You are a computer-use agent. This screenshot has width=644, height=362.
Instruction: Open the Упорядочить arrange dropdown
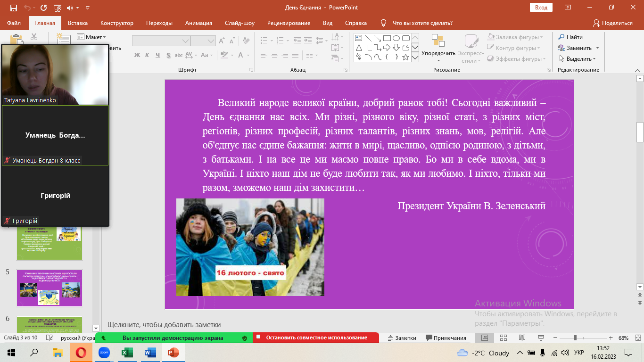click(438, 49)
